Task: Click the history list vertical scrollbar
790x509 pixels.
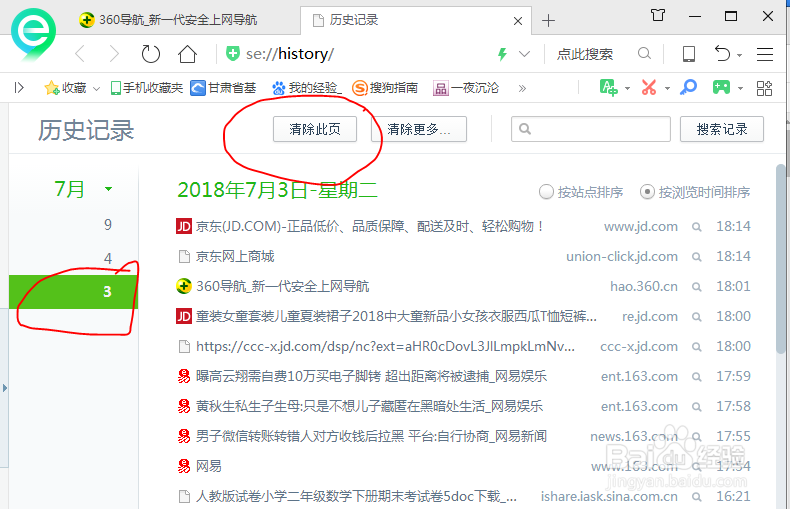Action: (781, 258)
